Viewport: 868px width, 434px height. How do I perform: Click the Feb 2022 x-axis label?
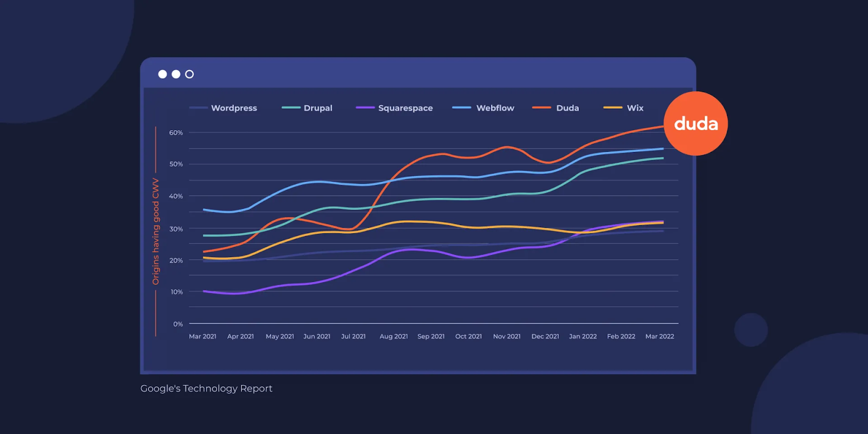pos(621,336)
